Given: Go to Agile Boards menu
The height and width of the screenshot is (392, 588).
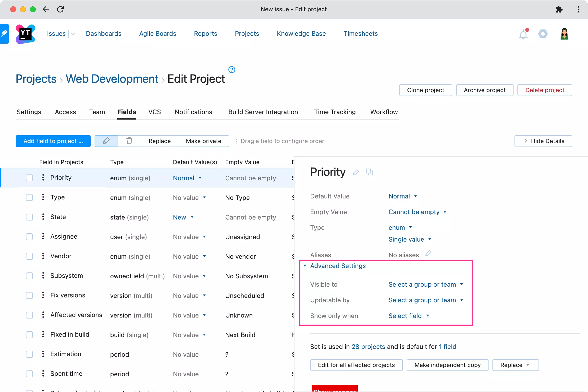Looking at the screenshot, I should (x=158, y=34).
